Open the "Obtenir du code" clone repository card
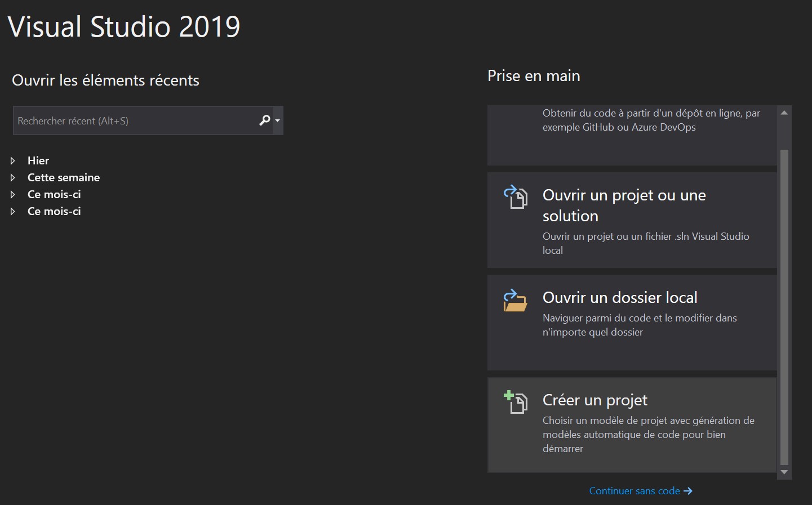Image resolution: width=812 pixels, height=505 pixels. click(631, 134)
